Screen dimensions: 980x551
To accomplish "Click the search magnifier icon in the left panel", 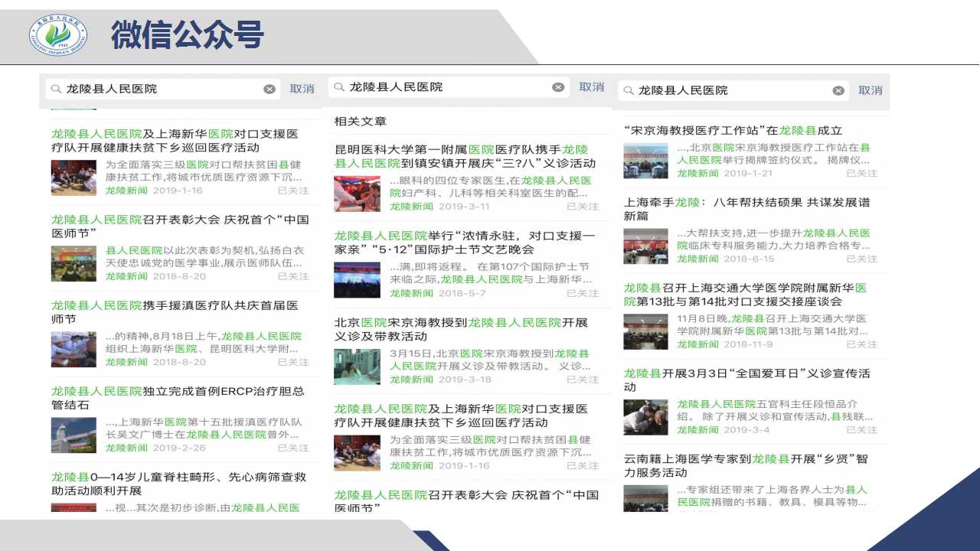I will [56, 89].
